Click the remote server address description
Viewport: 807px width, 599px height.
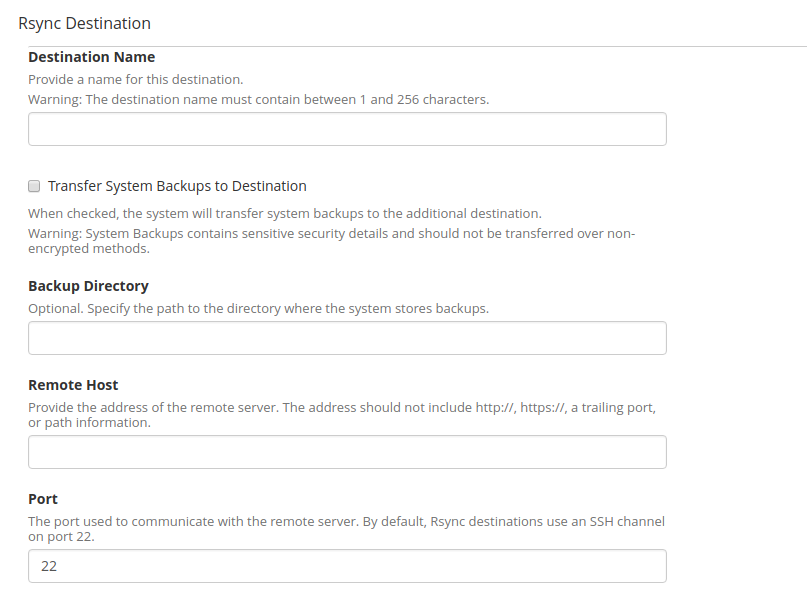(341, 407)
